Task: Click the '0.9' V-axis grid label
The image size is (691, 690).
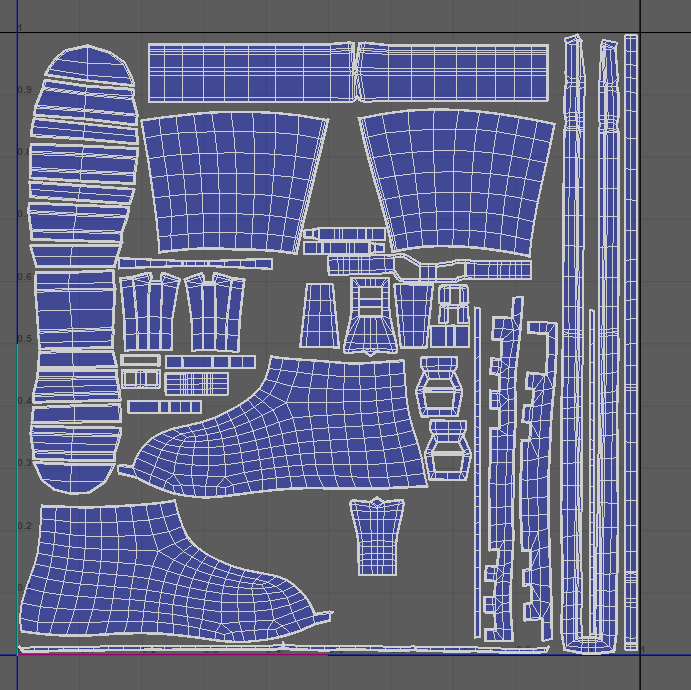Action: pyautogui.click(x=25, y=90)
